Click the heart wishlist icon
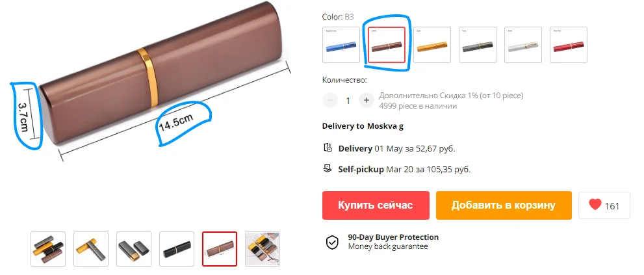The image size is (644, 275). tap(595, 205)
